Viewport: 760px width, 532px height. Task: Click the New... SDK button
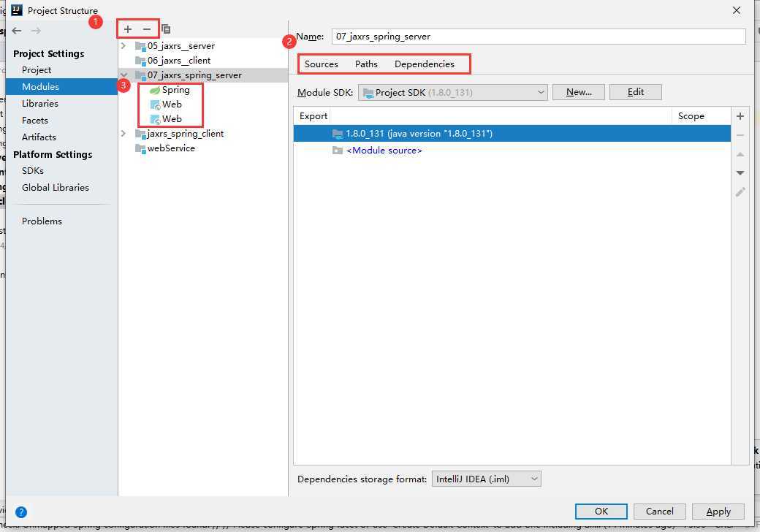[579, 92]
